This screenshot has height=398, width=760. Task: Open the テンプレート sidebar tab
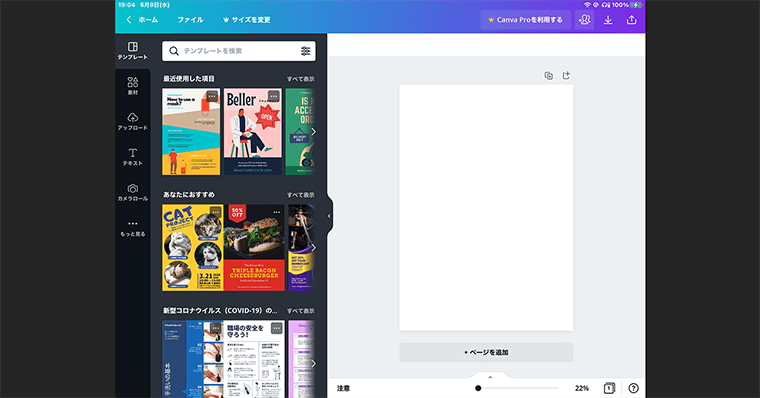pyautogui.click(x=132, y=51)
